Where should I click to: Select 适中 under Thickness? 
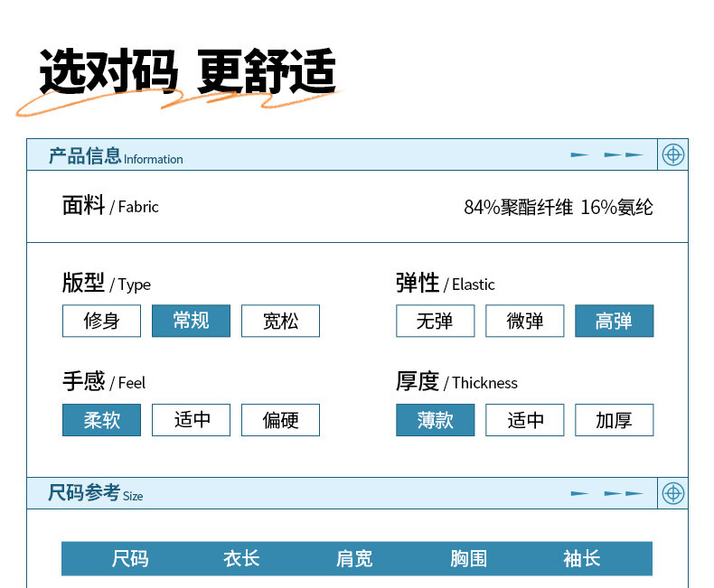coord(524,420)
